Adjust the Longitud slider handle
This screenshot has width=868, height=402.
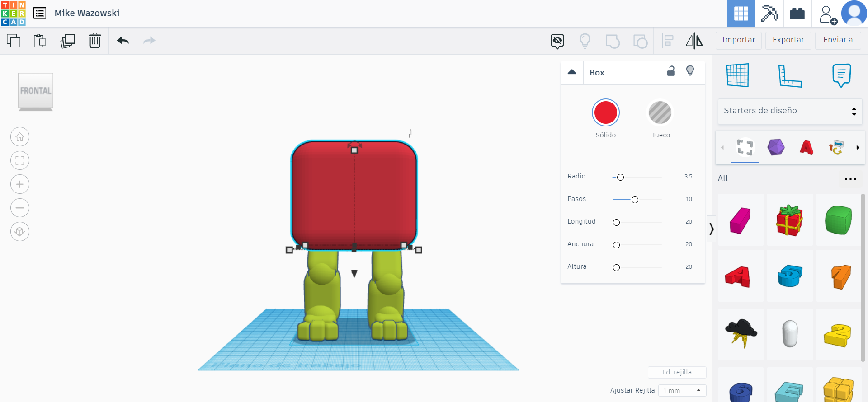coord(616,222)
